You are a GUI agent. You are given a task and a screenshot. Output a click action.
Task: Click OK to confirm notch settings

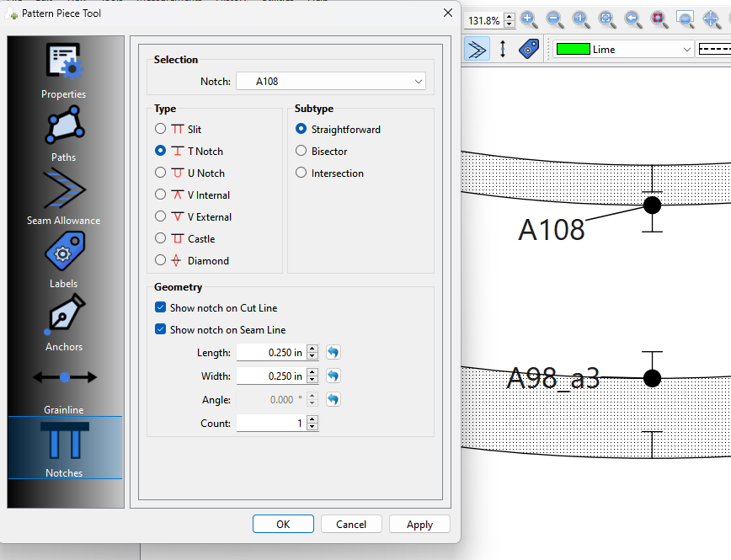pyautogui.click(x=283, y=524)
